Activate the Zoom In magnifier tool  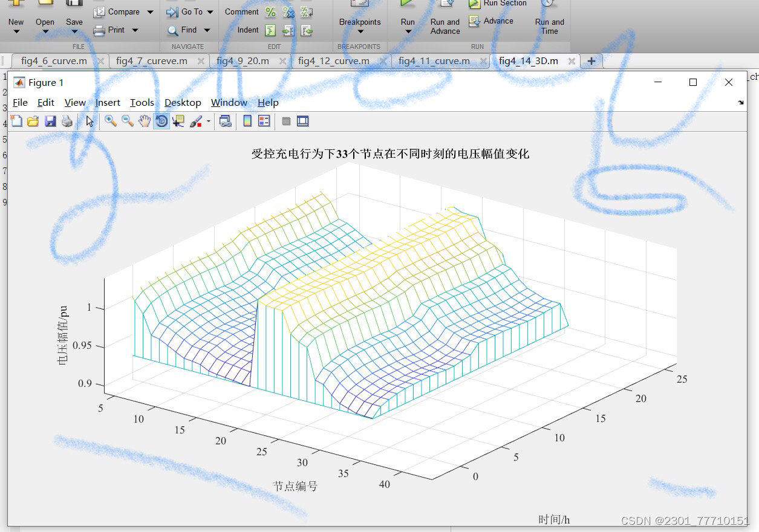tap(111, 121)
